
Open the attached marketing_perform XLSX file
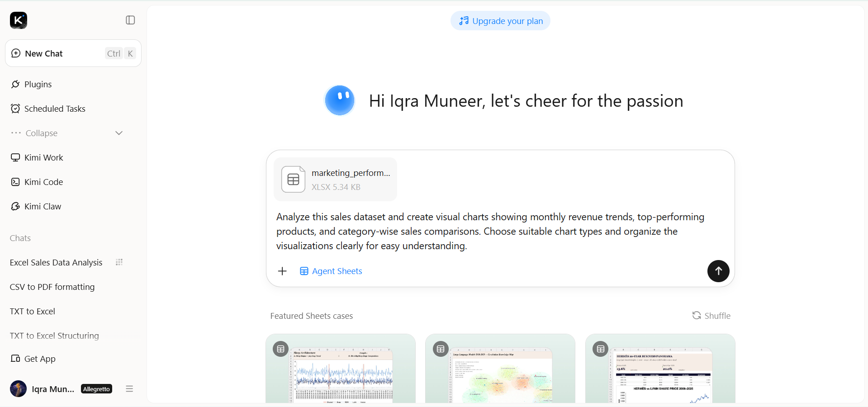335,180
